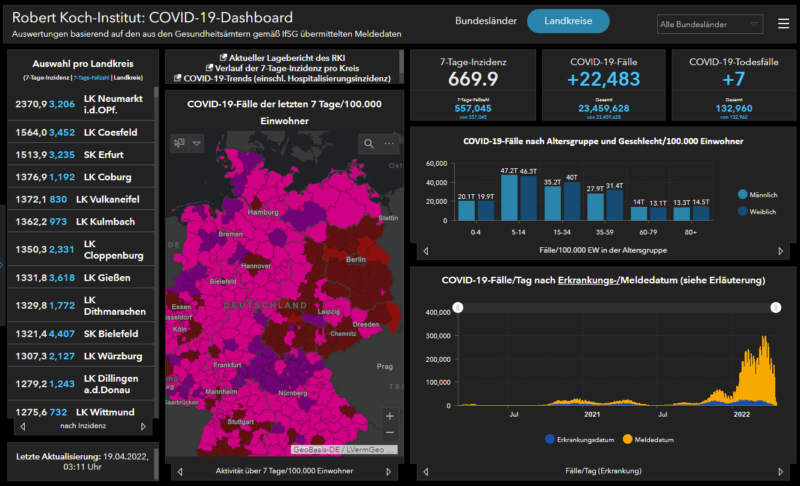Switch to the Bundesländer tab

[486, 21]
